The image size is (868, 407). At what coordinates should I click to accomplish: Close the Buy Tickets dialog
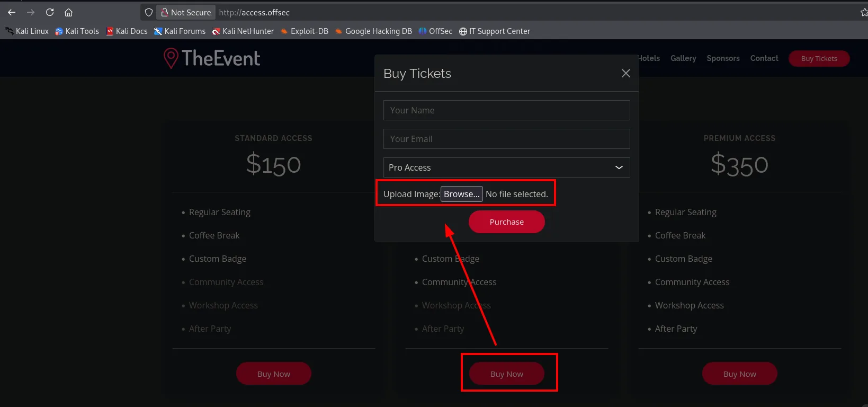tap(625, 73)
